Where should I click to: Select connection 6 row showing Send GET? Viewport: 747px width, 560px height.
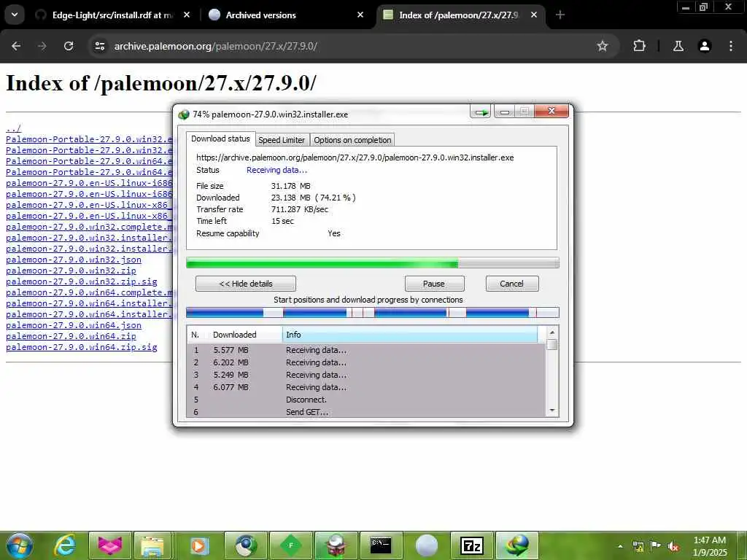(x=367, y=412)
